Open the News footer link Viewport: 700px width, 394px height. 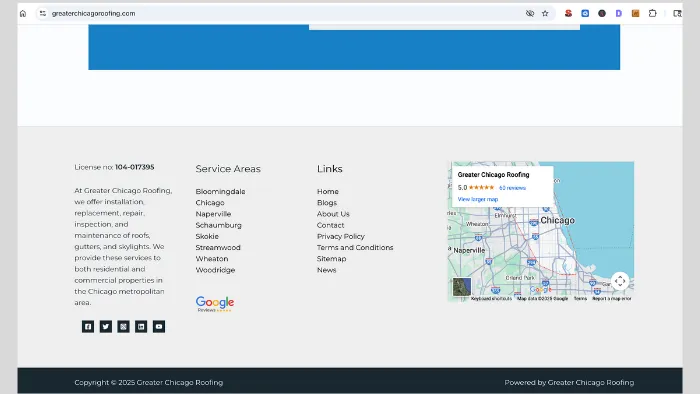[x=326, y=270]
